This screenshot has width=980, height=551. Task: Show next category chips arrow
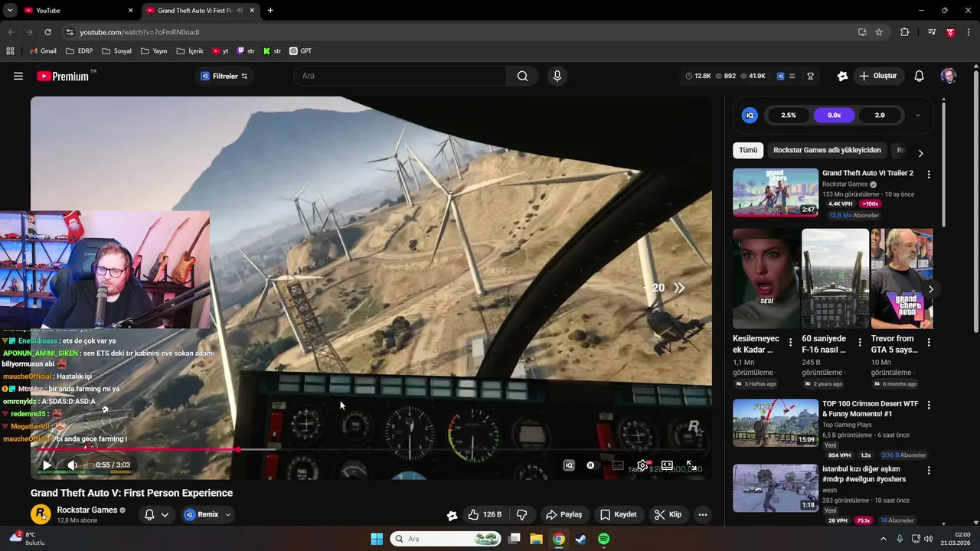[920, 153]
